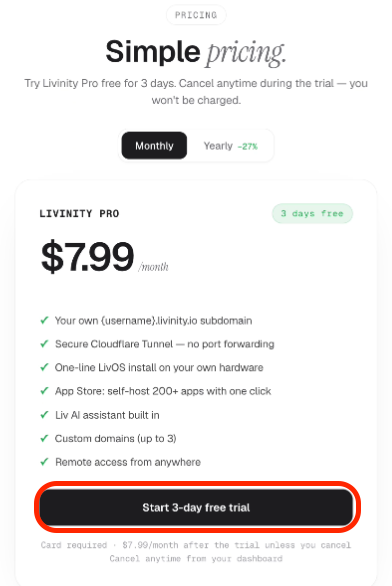Screen dimensions: 392x586
Task: Click the green -27% discount label
Action: [247, 146]
